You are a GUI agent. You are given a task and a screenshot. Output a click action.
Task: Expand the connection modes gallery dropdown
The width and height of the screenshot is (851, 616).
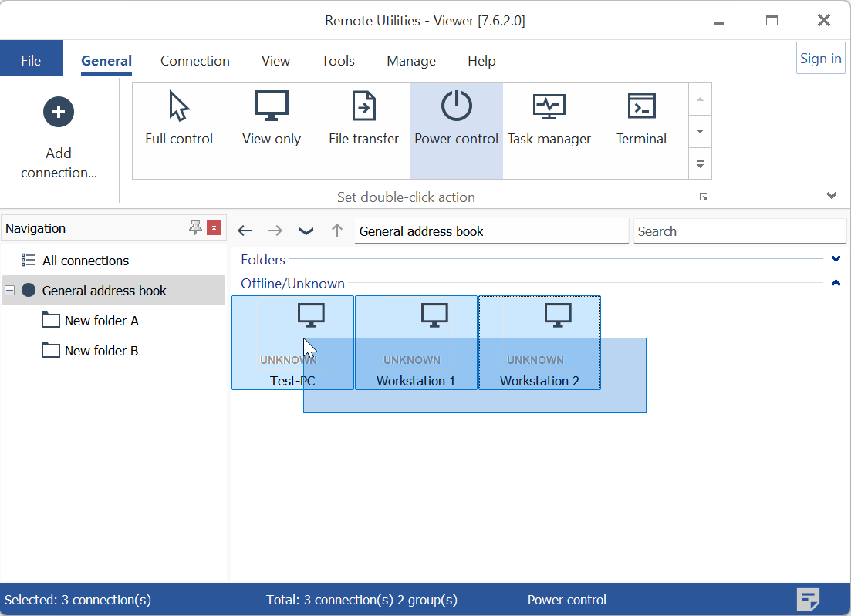[700, 163]
